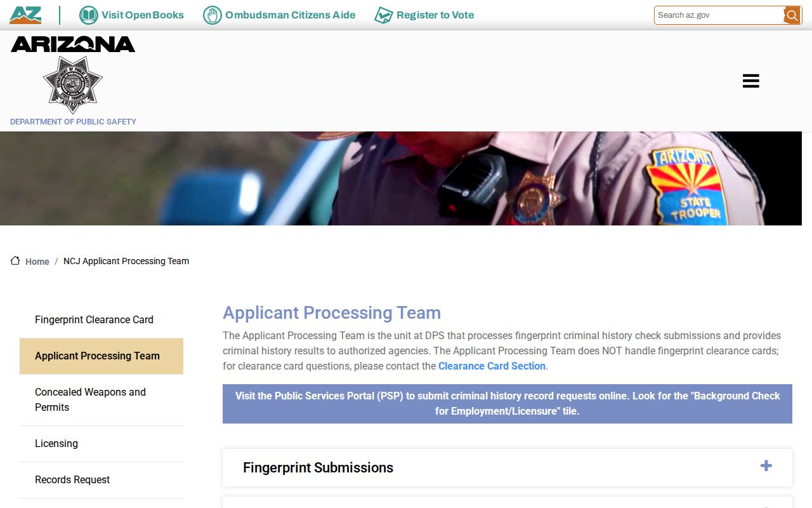The height and width of the screenshot is (508, 812).
Task: Click the orange search magnifier button
Action: point(792,15)
